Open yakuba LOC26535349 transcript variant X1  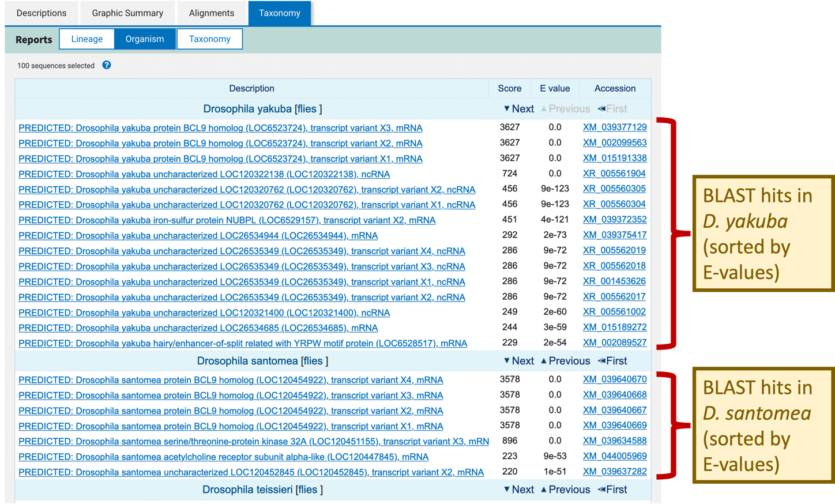click(242, 282)
